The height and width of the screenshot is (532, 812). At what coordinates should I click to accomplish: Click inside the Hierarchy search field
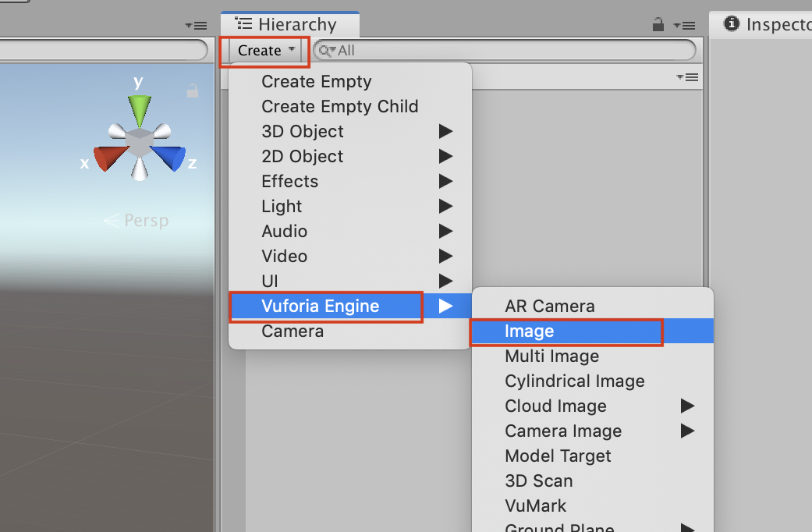(x=468, y=50)
